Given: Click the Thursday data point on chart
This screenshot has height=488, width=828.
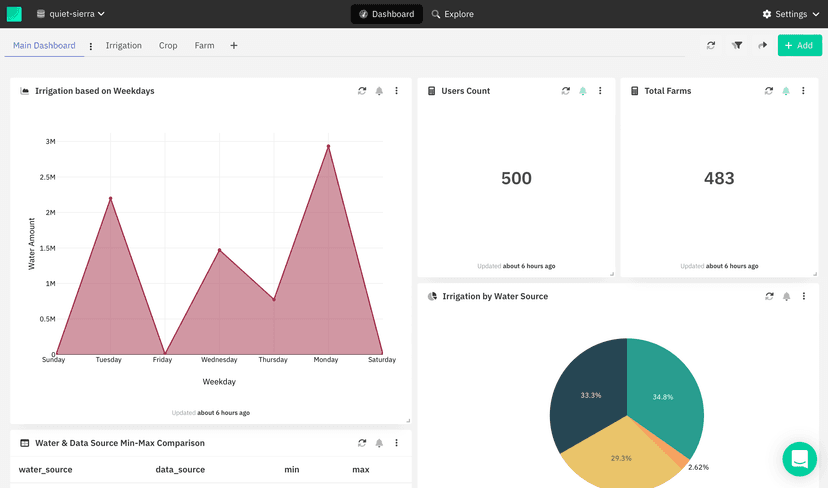Looking at the screenshot, I should 274,299.
